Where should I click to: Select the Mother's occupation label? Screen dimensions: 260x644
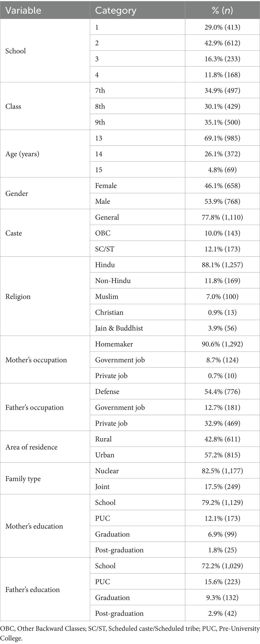(x=36, y=360)
